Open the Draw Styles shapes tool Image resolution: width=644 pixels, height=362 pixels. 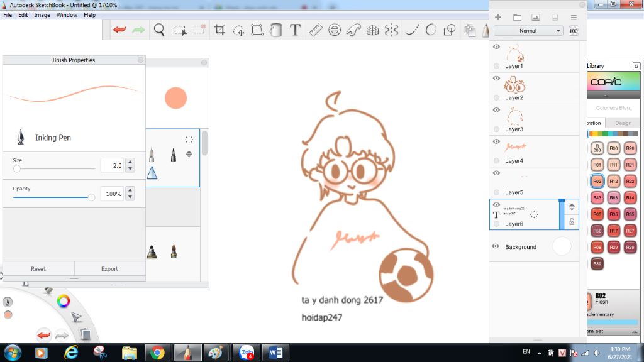click(x=450, y=30)
